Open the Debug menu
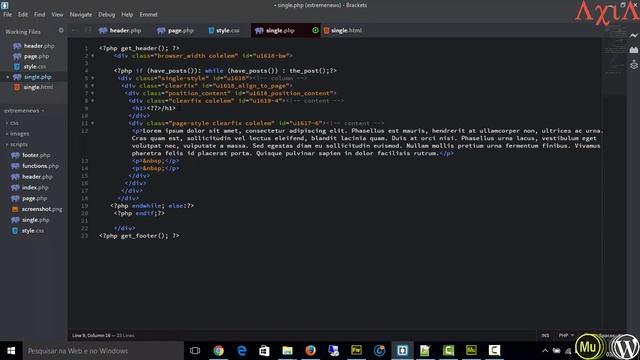Viewport: 640px width, 360px height. coord(107,14)
